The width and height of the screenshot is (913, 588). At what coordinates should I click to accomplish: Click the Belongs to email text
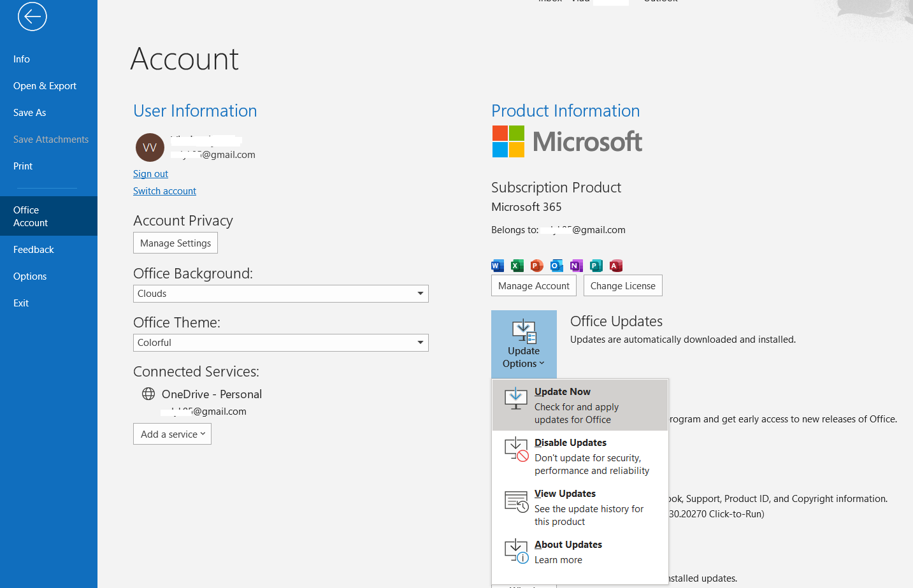(558, 230)
